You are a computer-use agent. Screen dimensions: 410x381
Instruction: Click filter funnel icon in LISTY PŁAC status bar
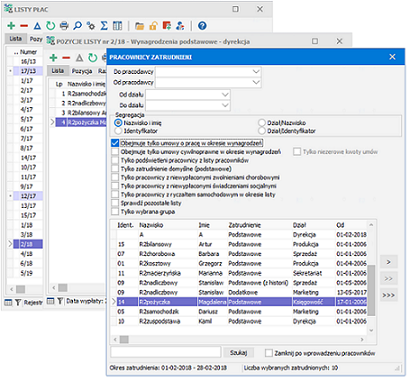click(18, 303)
